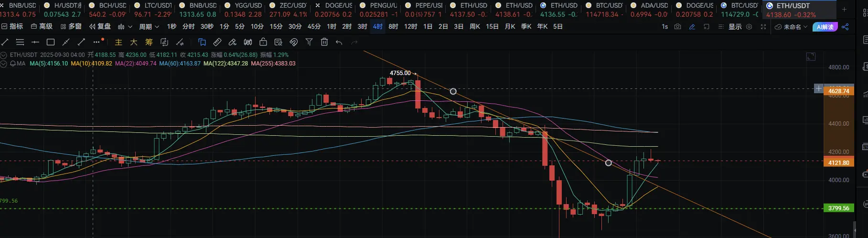Click the 3799.56 green price level label
Screen dimensions: 868x238
[838, 208]
